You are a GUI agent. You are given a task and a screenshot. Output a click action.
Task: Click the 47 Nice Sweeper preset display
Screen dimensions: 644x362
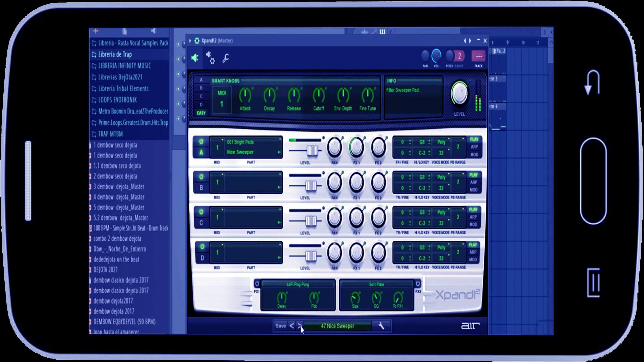(337, 326)
